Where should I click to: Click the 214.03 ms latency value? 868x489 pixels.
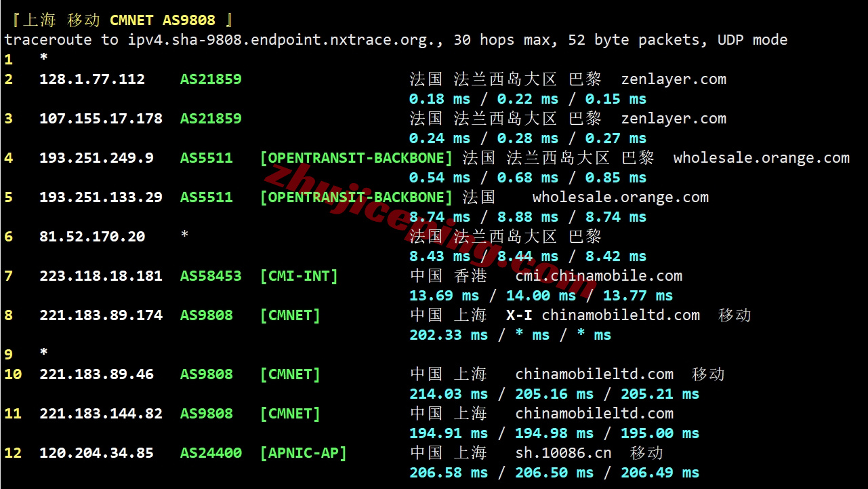[449, 394]
